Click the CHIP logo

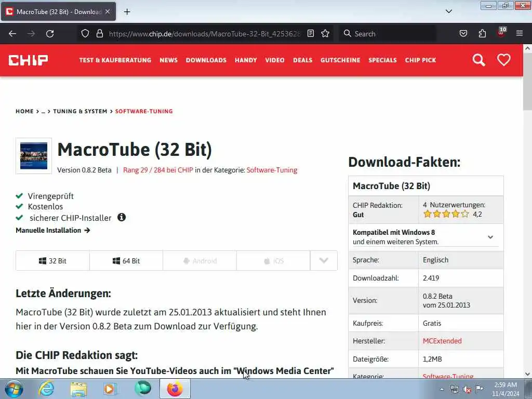[x=28, y=60]
